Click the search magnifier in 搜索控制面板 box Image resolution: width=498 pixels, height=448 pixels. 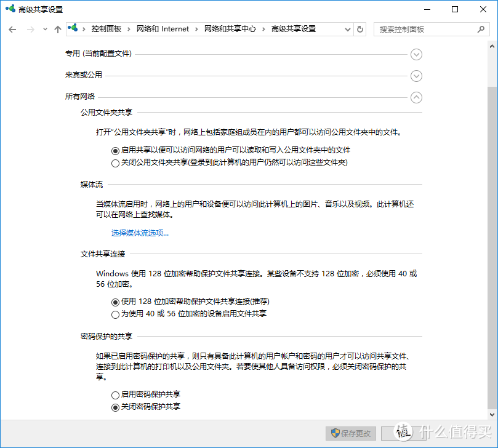point(482,29)
